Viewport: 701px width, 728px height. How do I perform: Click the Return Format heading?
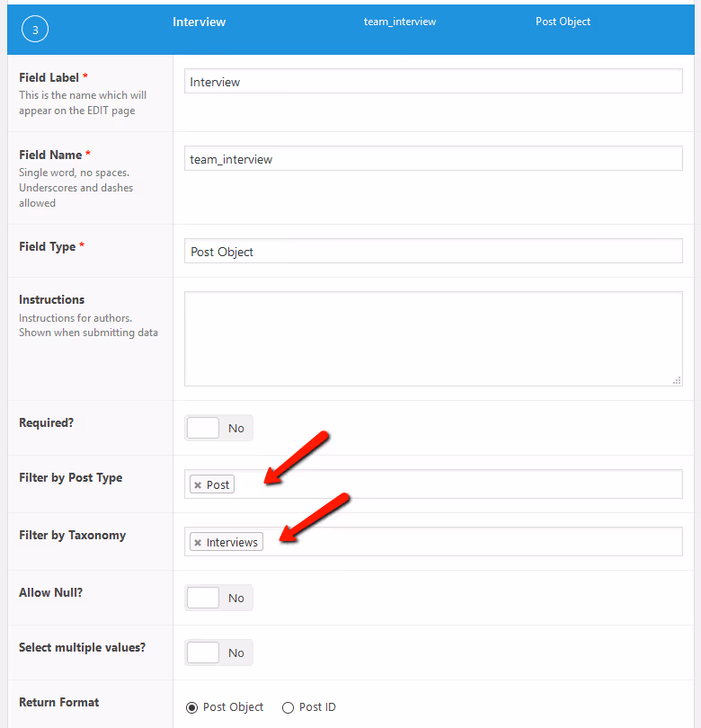tap(59, 702)
